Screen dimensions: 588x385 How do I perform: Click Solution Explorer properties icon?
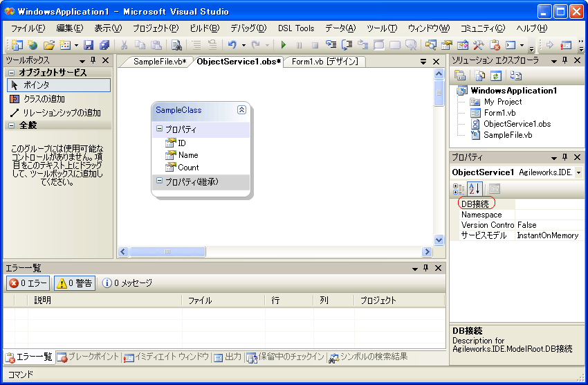[460, 75]
